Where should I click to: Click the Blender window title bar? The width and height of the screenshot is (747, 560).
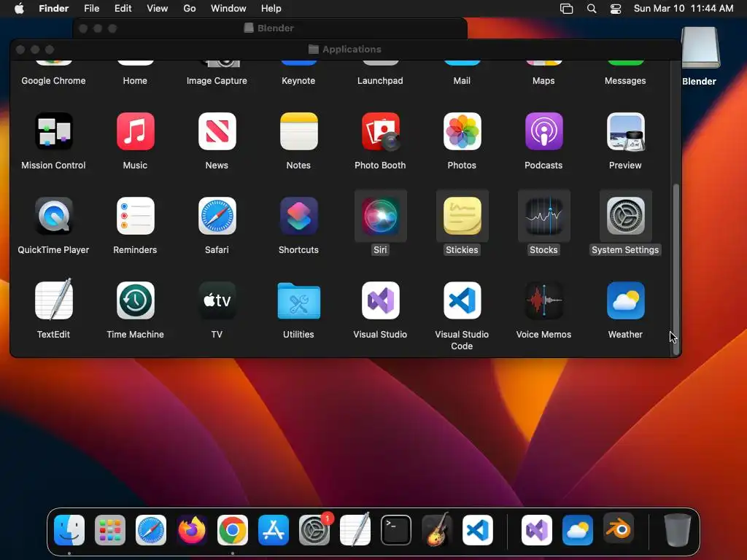coord(270,28)
